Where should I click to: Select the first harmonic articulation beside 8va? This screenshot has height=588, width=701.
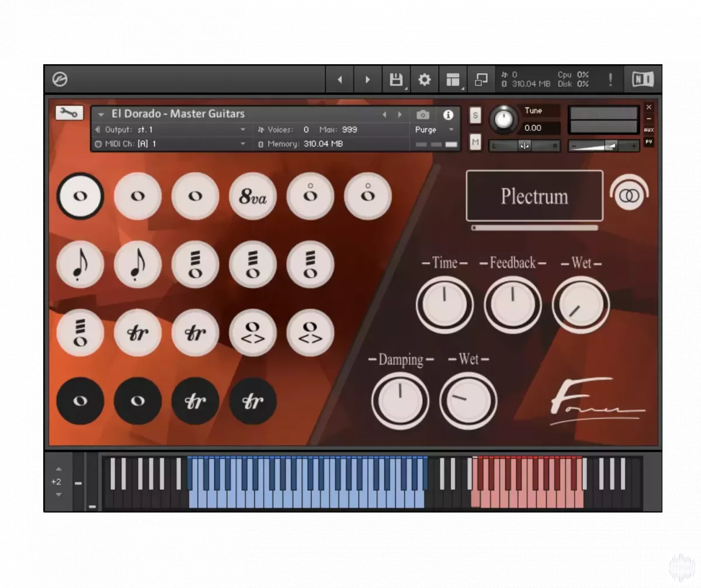coord(310,196)
